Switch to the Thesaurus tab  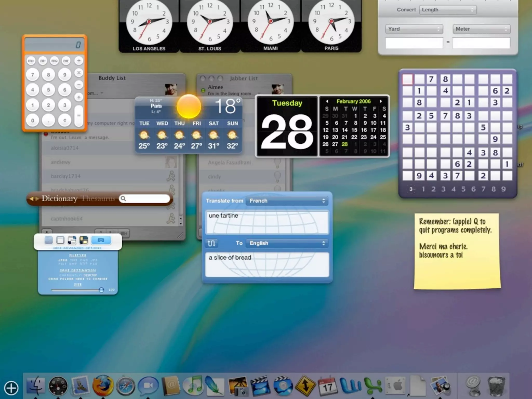[x=98, y=199]
